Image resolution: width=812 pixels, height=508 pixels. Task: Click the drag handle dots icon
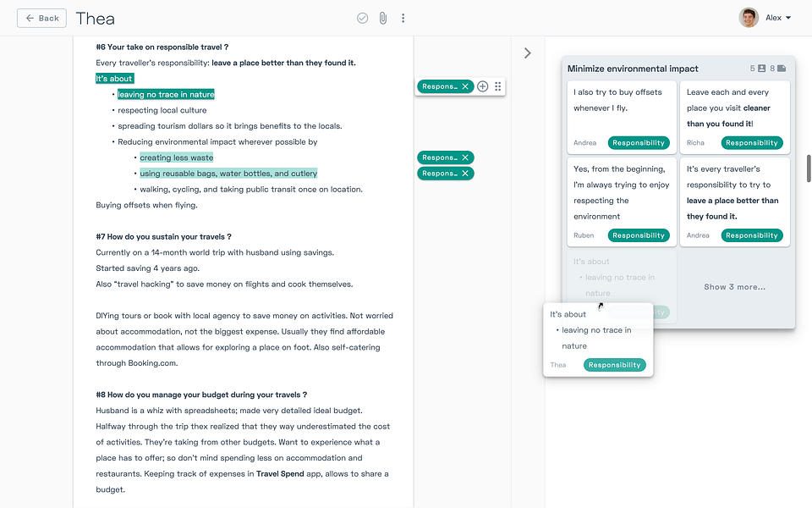click(497, 86)
